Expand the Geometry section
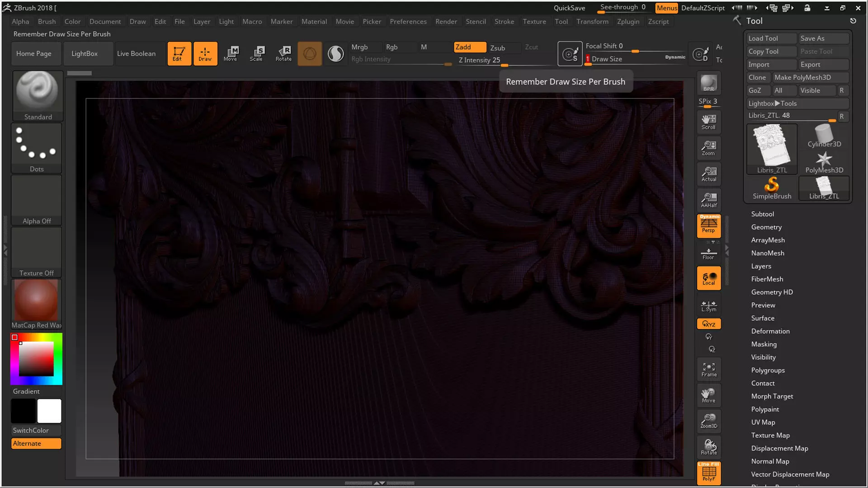 click(x=766, y=227)
